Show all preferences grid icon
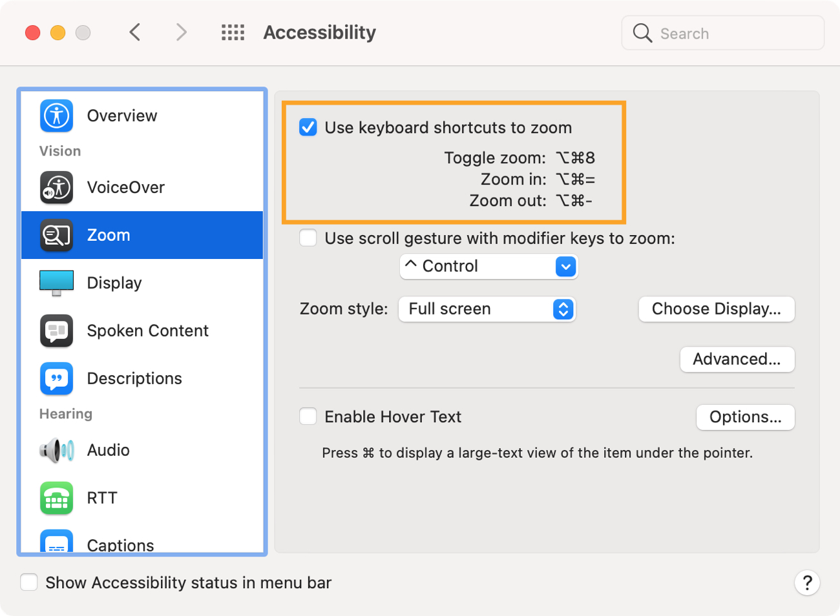840x616 pixels. pyautogui.click(x=233, y=33)
